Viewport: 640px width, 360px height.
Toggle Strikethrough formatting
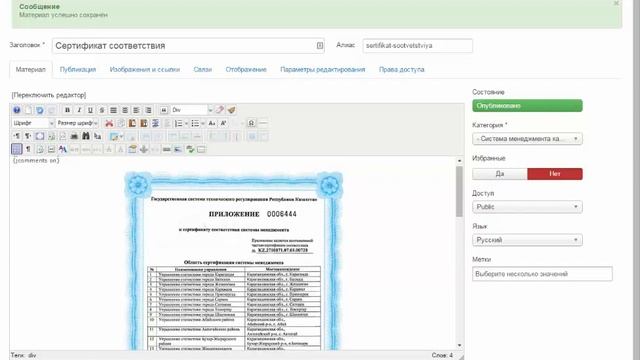tap(102, 110)
